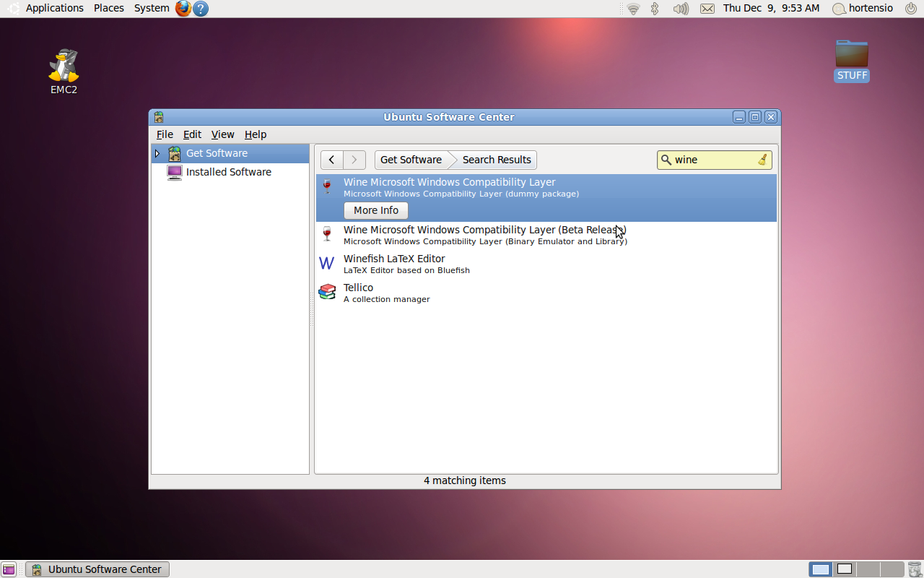924x578 pixels.
Task: Click the magnifier icon in search box
Action: [x=666, y=160]
